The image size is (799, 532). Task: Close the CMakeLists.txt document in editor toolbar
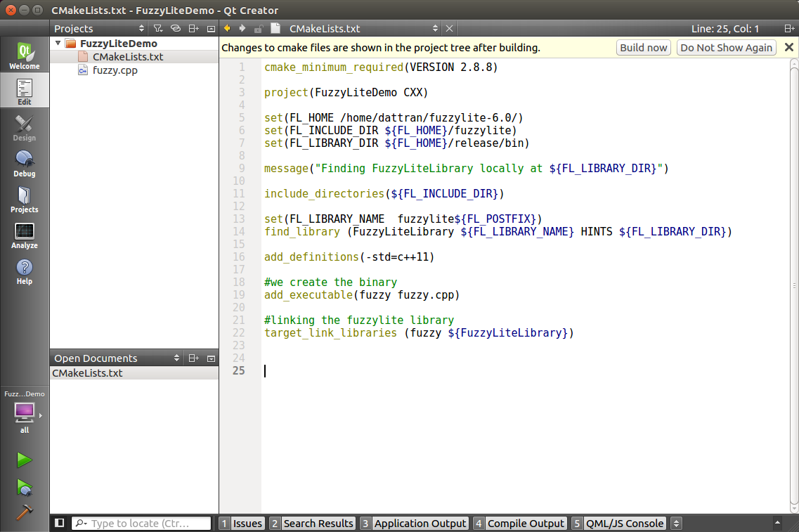click(x=450, y=29)
